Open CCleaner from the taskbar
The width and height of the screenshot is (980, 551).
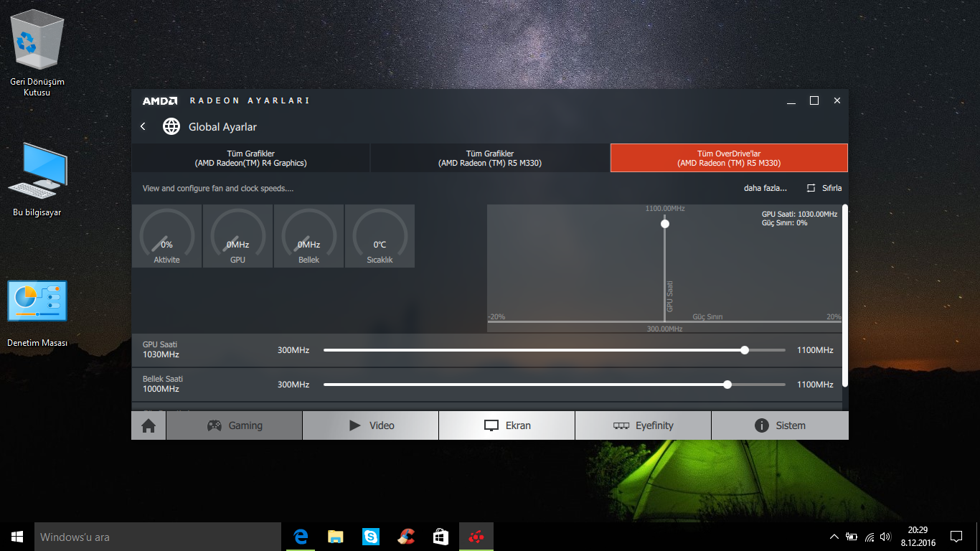pos(406,537)
